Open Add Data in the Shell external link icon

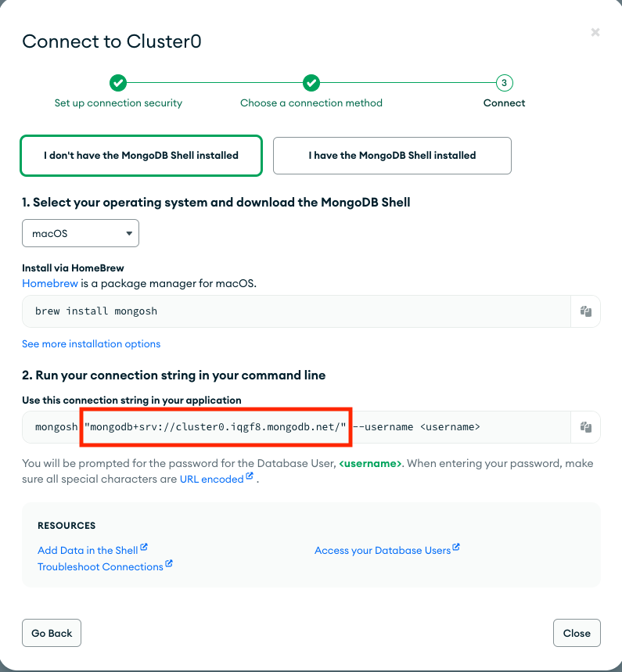[146, 548]
